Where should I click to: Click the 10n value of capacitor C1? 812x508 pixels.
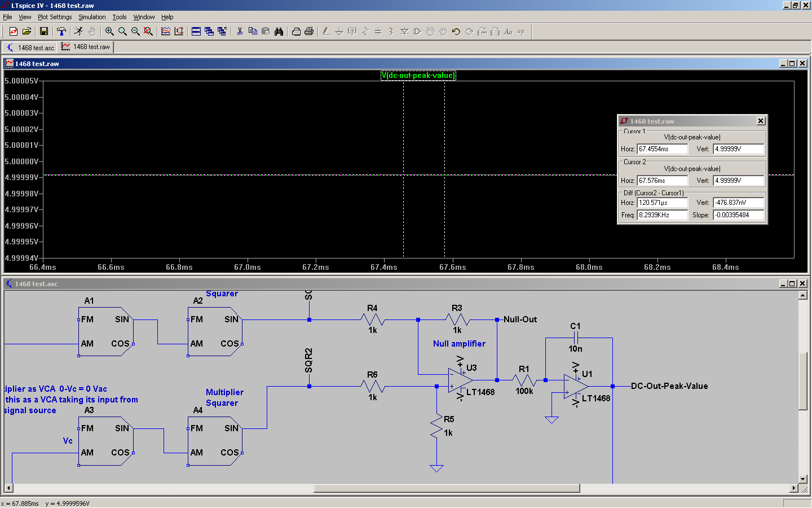575,349
